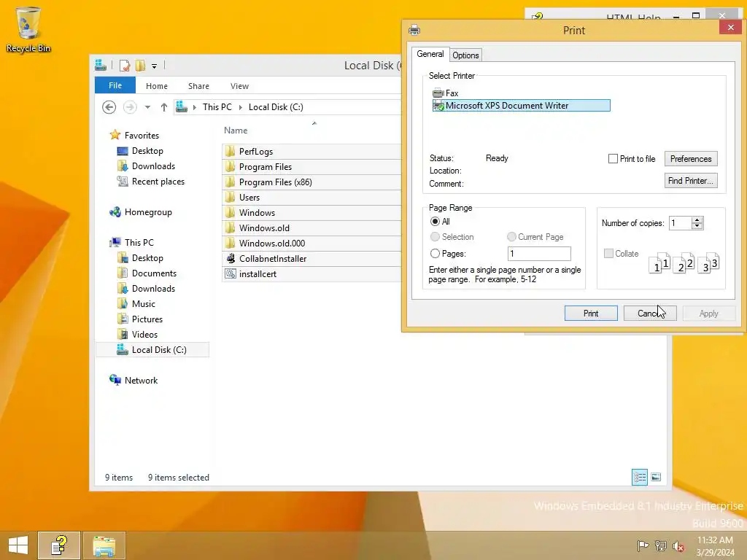Image resolution: width=747 pixels, height=560 pixels.
Task: Cancel the Print dialog
Action: (x=650, y=314)
